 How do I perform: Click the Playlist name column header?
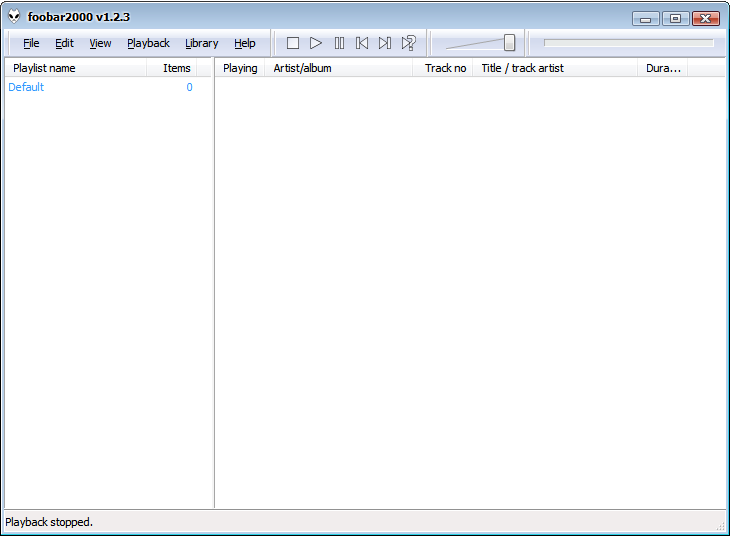pos(76,68)
